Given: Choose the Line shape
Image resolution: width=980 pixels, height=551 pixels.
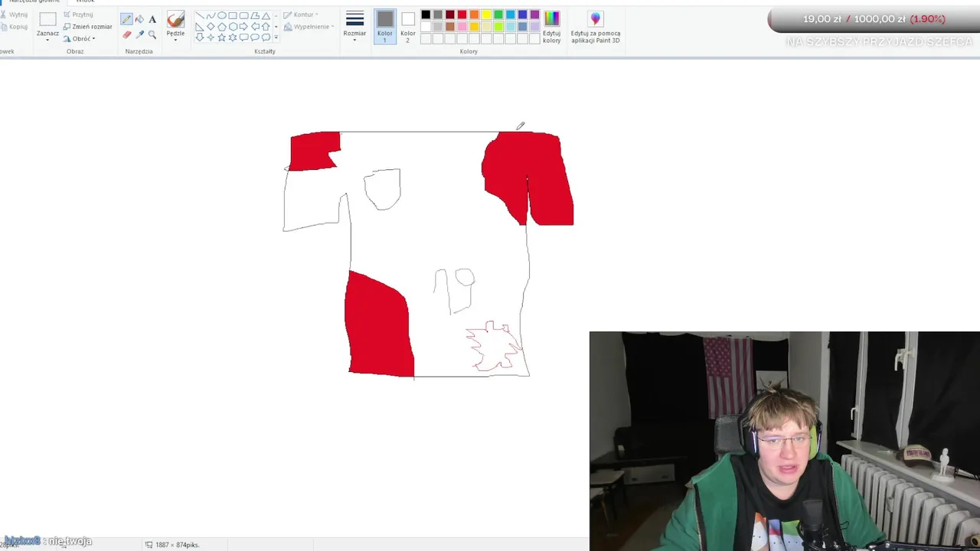Looking at the screenshot, I should [x=200, y=15].
